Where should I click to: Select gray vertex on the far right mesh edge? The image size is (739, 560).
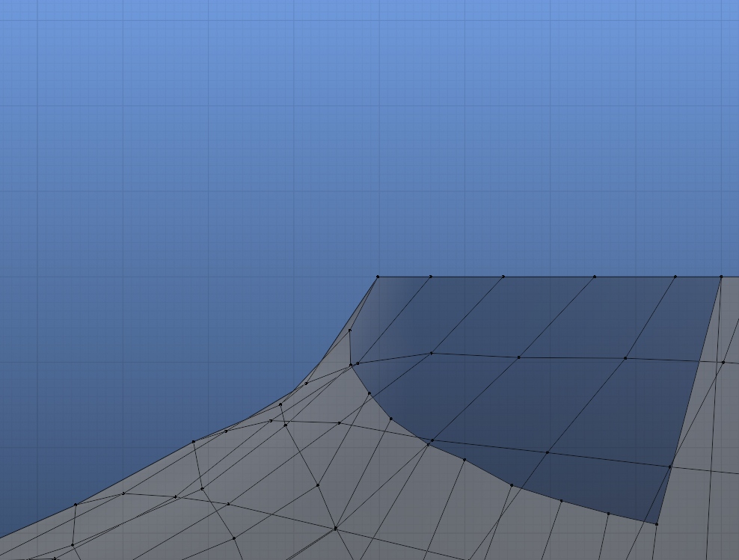[x=723, y=363]
